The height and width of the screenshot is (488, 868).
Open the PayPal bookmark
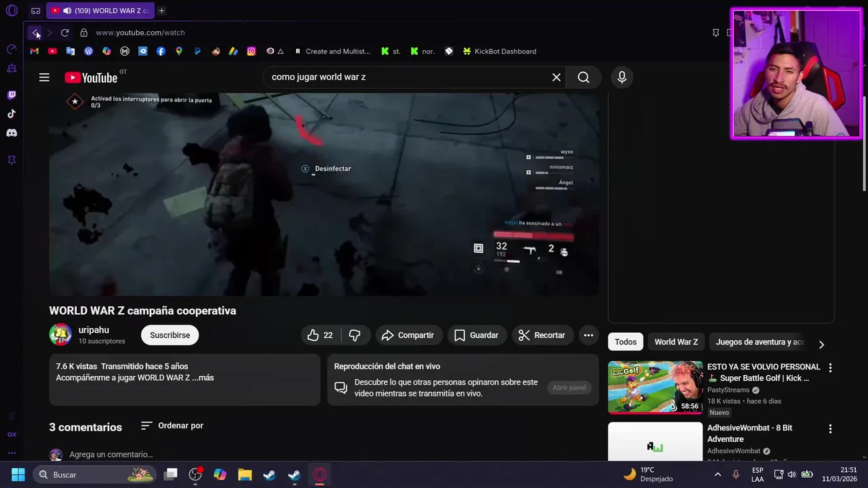197,52
